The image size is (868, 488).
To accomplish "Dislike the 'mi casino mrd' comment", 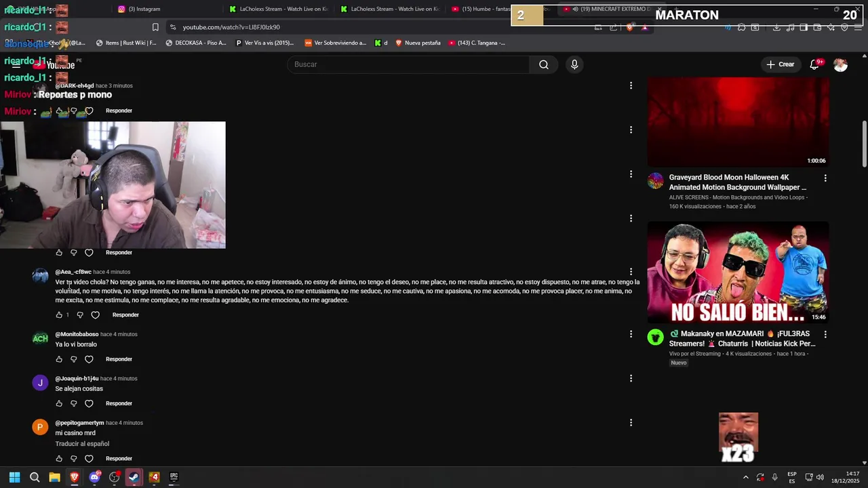I will 74,459.
